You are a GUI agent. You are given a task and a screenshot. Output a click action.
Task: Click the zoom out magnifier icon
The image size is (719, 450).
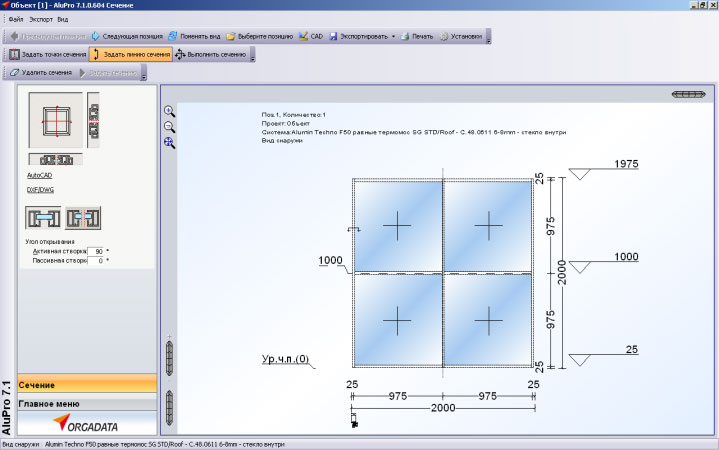[x=169, y=127]
